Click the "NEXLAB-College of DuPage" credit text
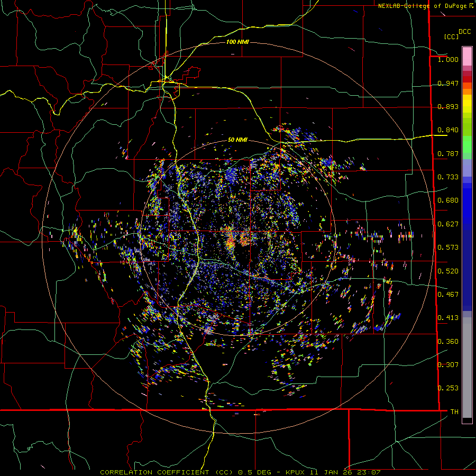 [x=423, y=6]
